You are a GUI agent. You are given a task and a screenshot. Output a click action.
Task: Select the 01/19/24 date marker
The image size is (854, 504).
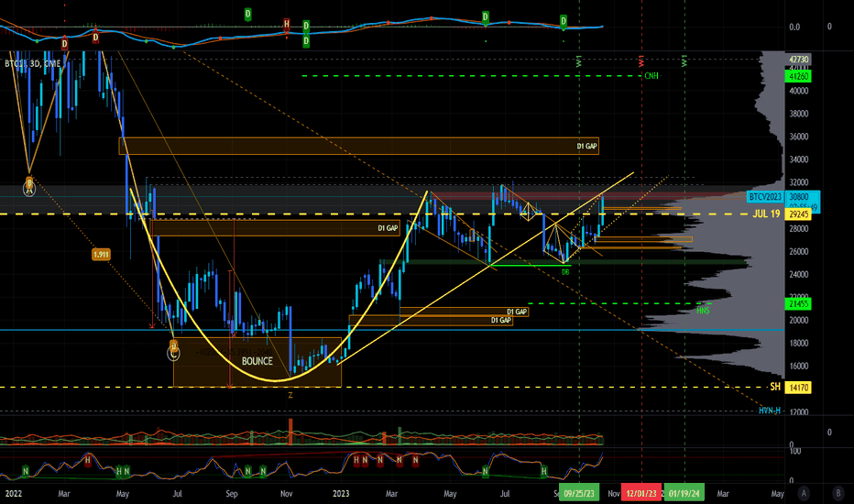[x=684, y=494]
